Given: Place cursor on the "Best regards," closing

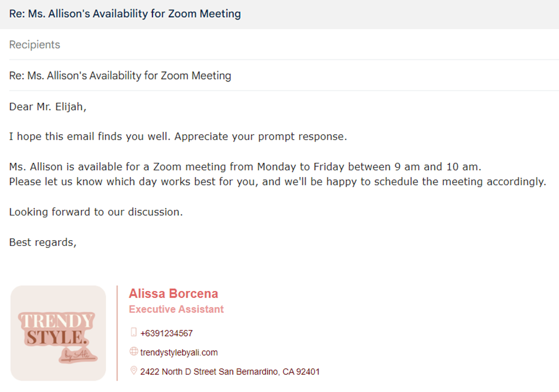Looking at the screenshot, I should [42, 242].
